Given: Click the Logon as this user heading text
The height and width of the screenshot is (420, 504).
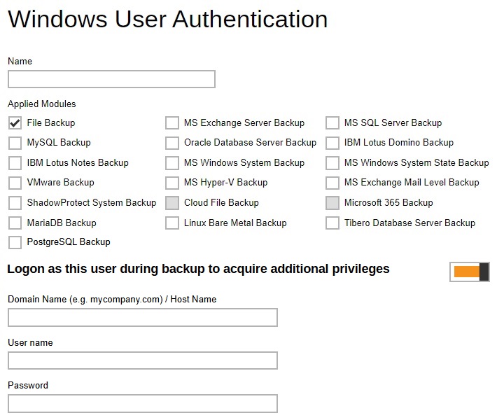Looking at the screenshot, I should [x=198, y=269].
